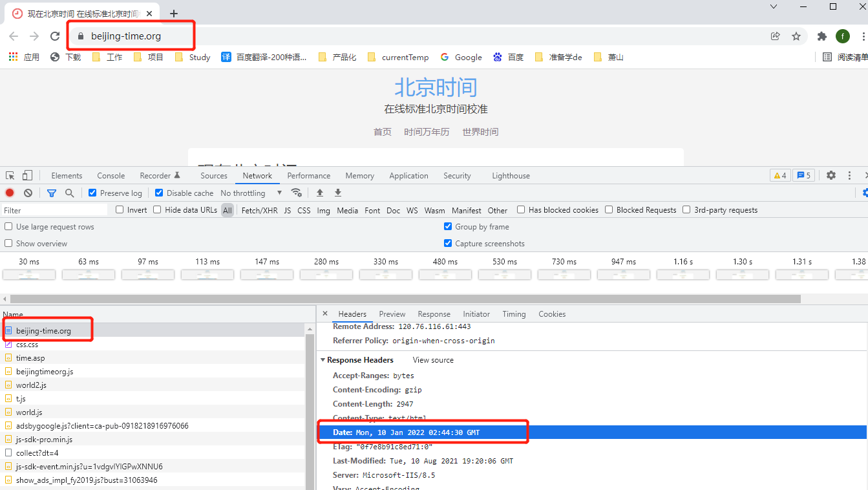This screenshot has height=490, width=868.
Task: Open the request Cookies tab
Action: pyautogui.click(x=552, y=314)
